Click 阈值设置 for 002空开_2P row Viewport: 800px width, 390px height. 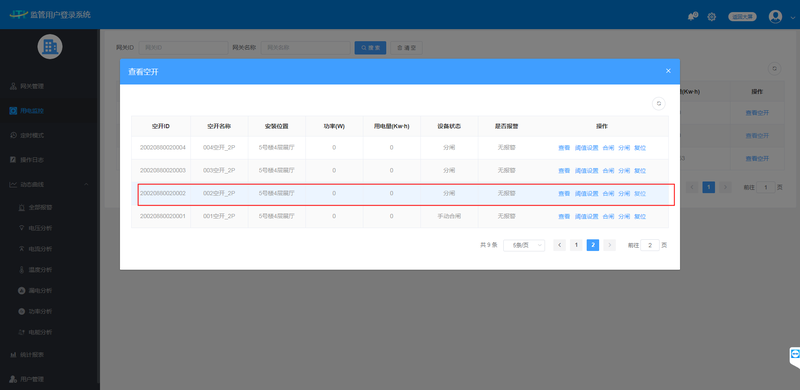point(586,194)
